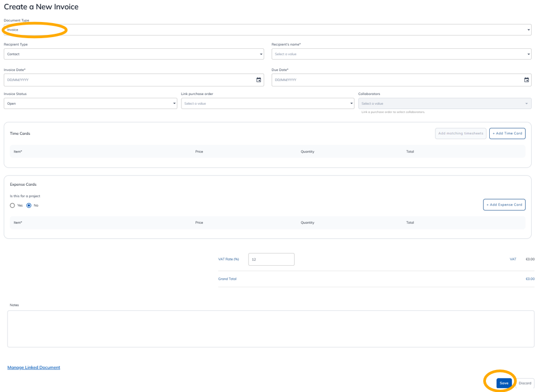Viewport: 537px width, 392px height.
Task: Expand the Invoice Status dropdown
Action: tap(90, 104)
